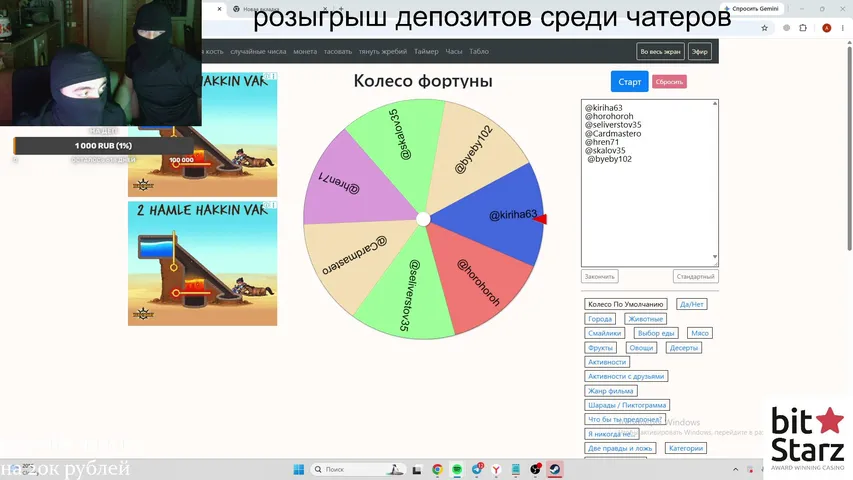Expand the system tray hidden icons chevron
Viewport: 853px width, 480px height.
click(x=735, y=469)
